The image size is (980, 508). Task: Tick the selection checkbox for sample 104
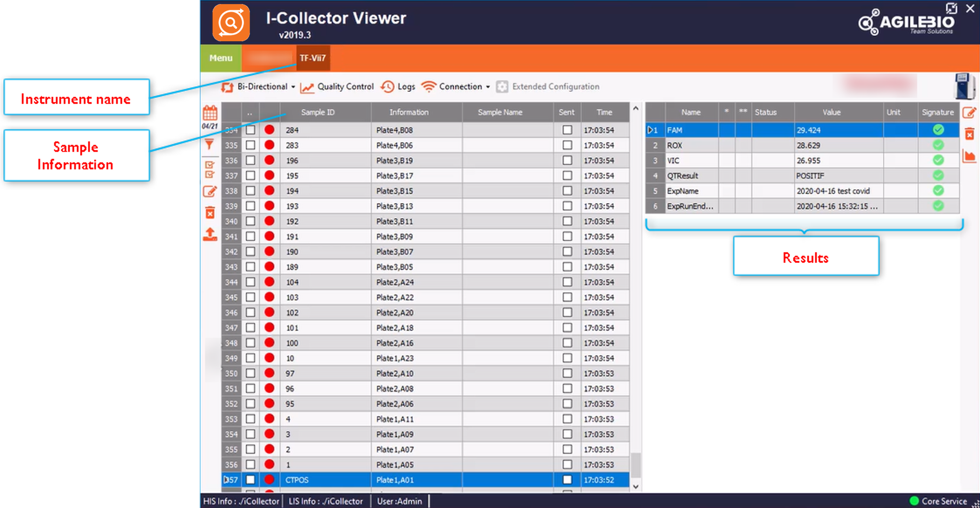tap(250, 282)
